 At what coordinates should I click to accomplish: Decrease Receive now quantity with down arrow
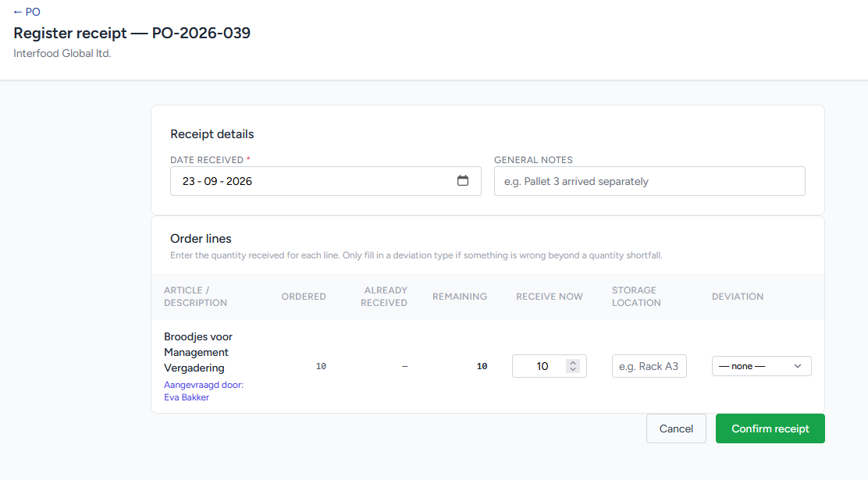point(573,369)
